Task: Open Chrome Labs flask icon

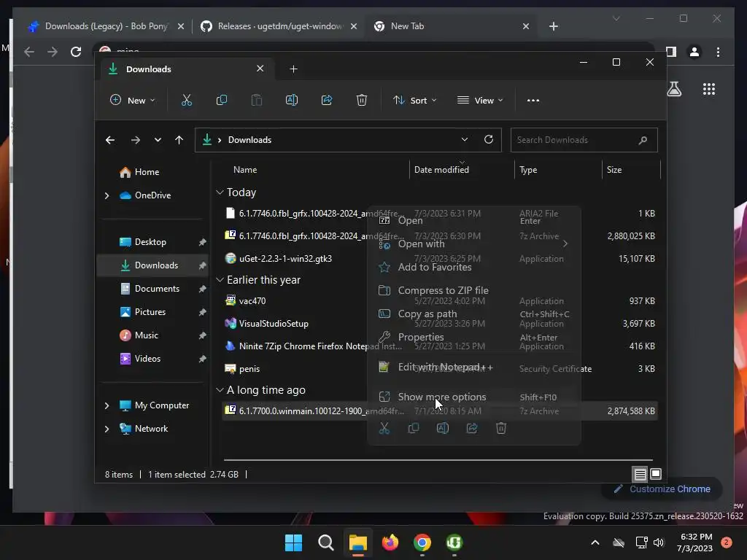Action: pyautogui.click(x=674, y=89)
